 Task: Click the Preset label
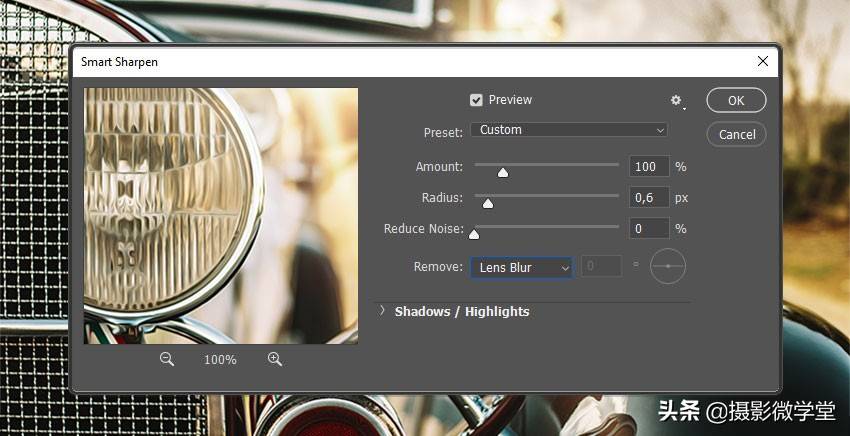(443, 133)
